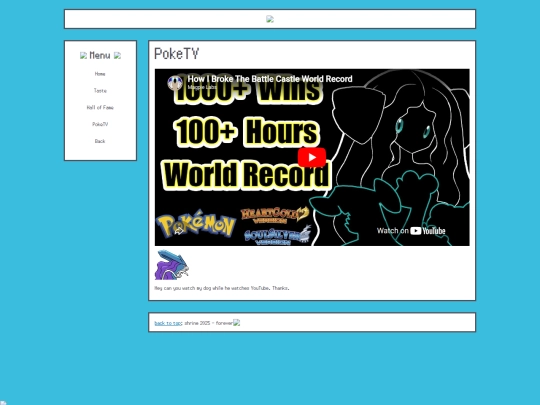Screen dimensions: 540x405
Task: Click the 'Hey can you watch my dog' text
Action: 222,288
